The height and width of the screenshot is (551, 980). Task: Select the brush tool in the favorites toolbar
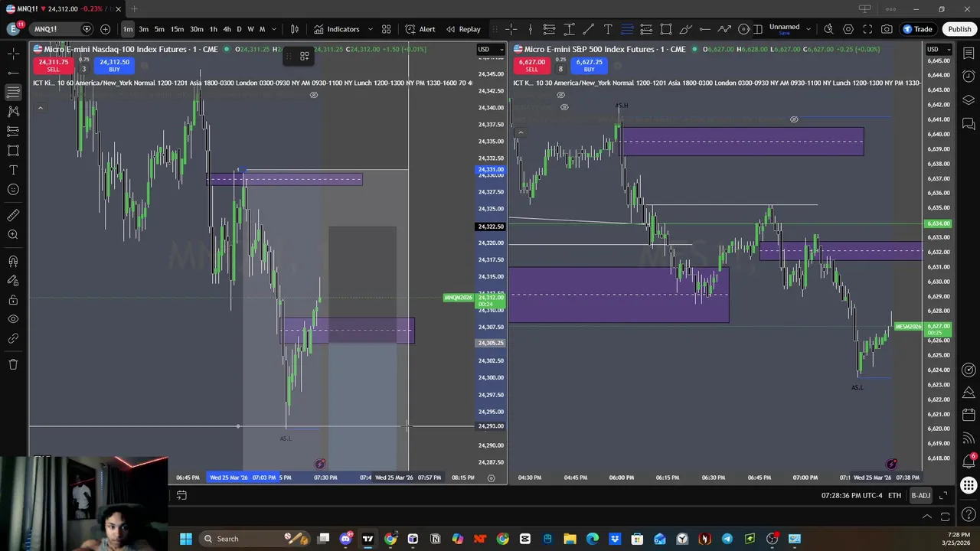(x=685, y=29)
